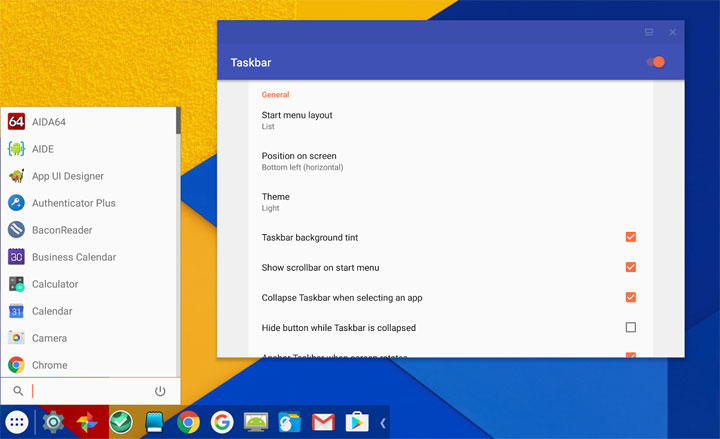The width and height of the screenshot is (720, 439).
Task: Launch Camera from start menu
Action: 90,338
